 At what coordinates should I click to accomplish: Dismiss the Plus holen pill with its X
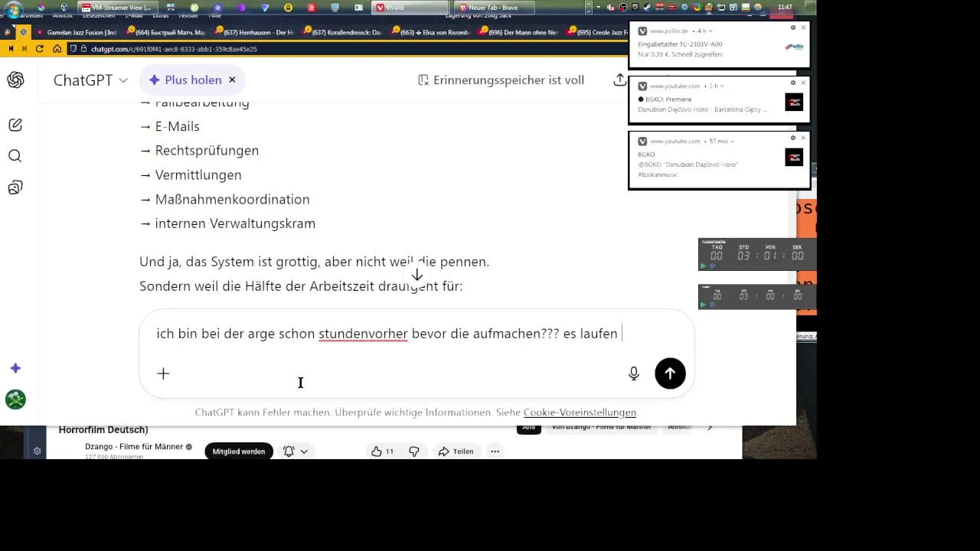click(232, 80)
